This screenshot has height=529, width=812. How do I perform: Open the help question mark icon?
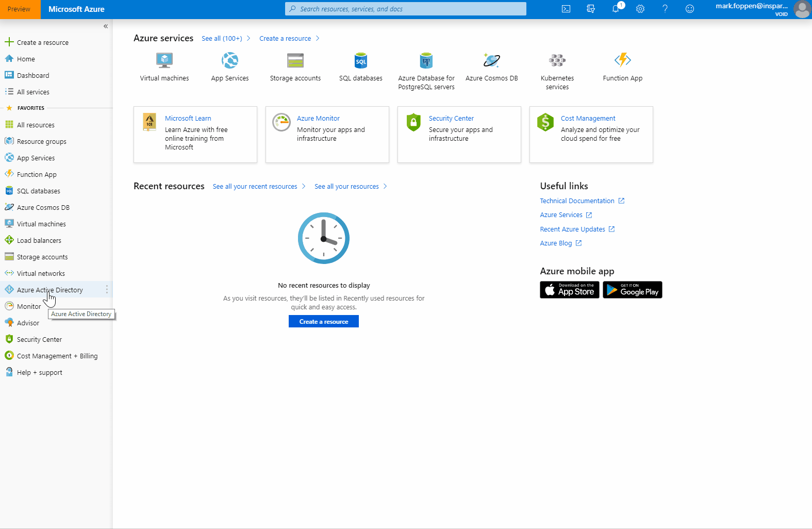665,9
